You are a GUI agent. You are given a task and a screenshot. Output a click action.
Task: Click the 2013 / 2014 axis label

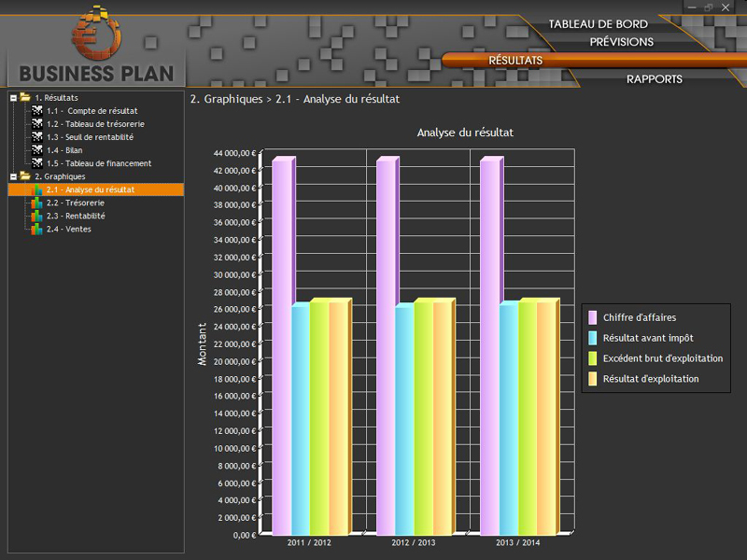click(517, 542)
